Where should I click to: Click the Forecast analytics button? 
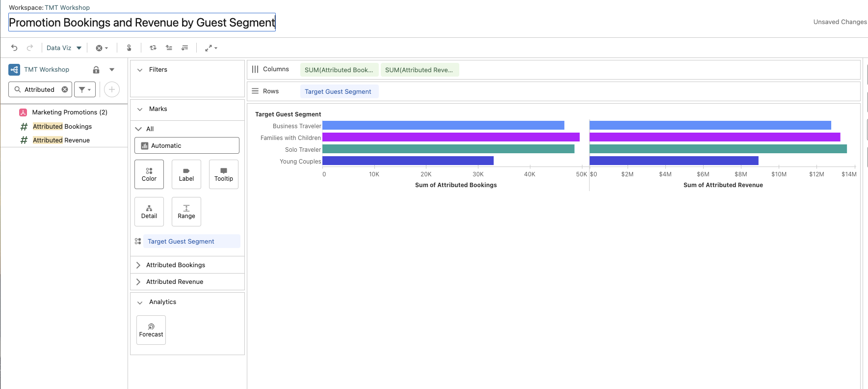click(x=151, y=330)
